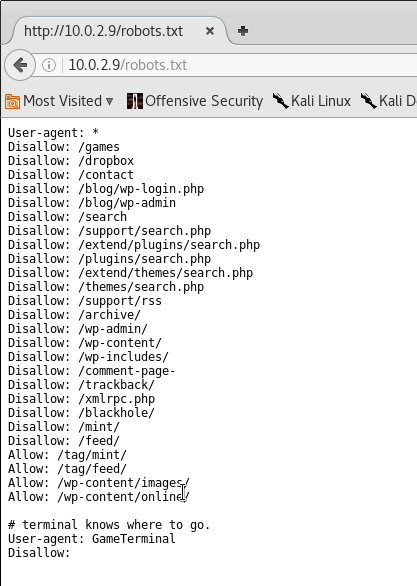417x586 pixels.
Task: Click the /wp-content/images/ Allow line
Action: pyautogui.click(x=99, y=482)
